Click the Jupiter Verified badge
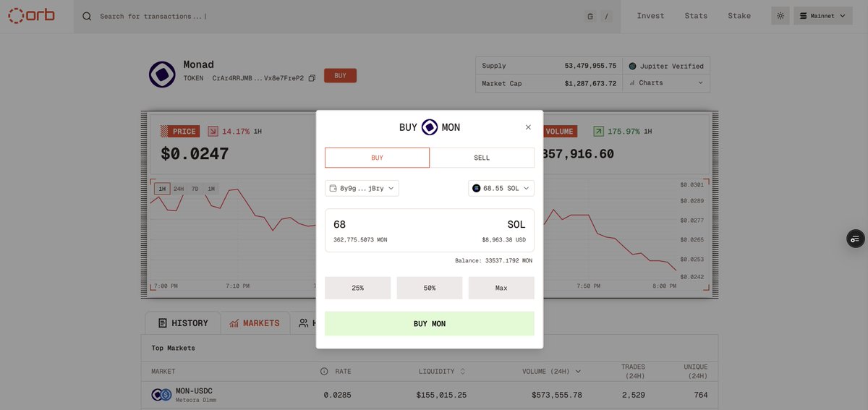The width and height of the screenshot is (868, 410). pyautogui.click(x=666, y=66)
